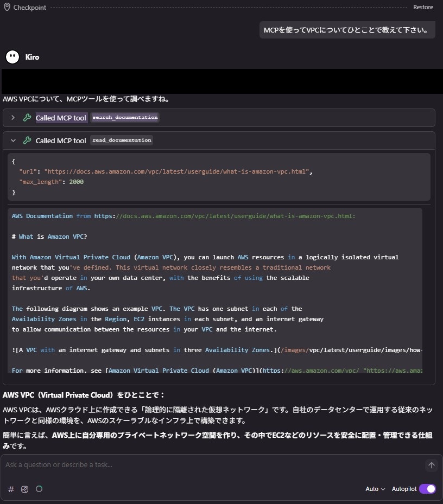Open the context picker with the # icon

coord(10,489)
